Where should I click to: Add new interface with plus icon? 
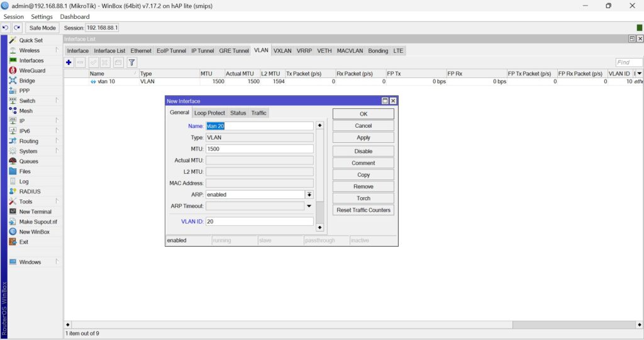tap(69, 62)
